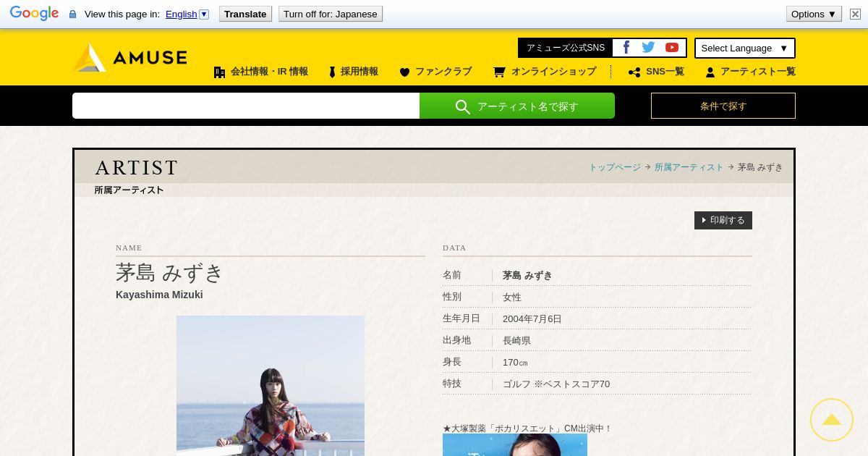Open SNS一覧 menu item
Viewport: 868px width, 456px height.
pyautogui.click(x=656, y=72)
